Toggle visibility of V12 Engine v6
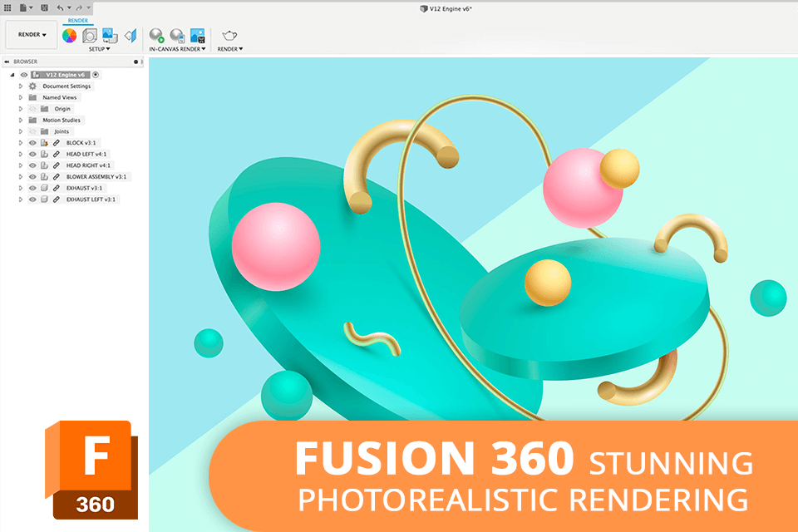The image size is (798, 532). pyautogui.click(x=24, y=75)
